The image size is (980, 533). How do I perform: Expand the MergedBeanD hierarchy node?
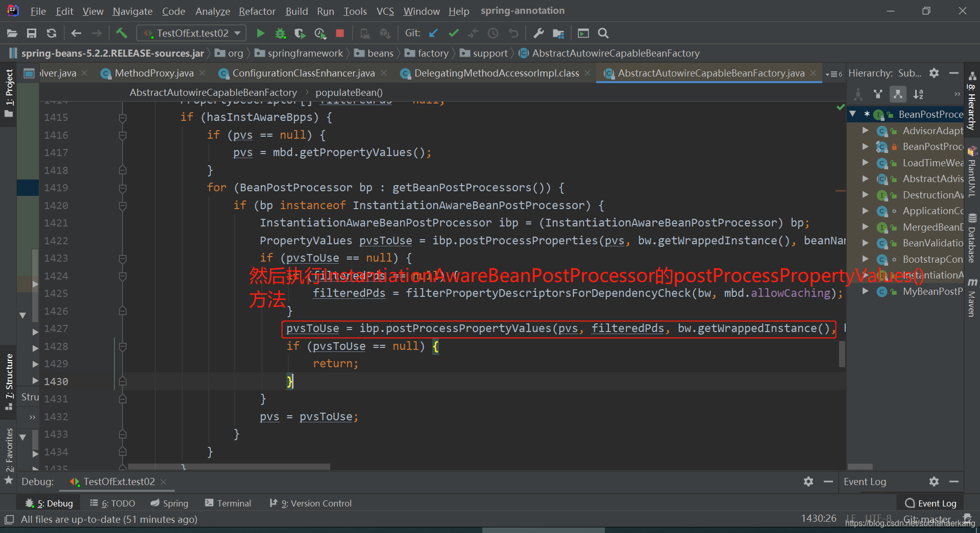tap(865, 227)
